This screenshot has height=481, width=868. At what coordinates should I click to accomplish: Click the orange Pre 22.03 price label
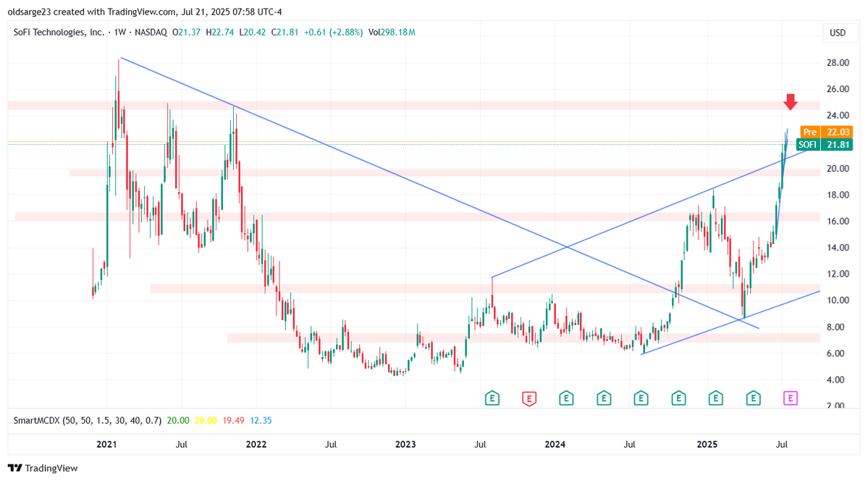(x=827, y=132)
